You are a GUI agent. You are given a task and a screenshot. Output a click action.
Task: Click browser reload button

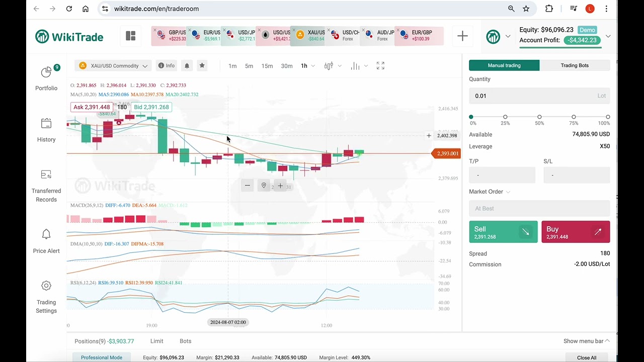point(69,9)
